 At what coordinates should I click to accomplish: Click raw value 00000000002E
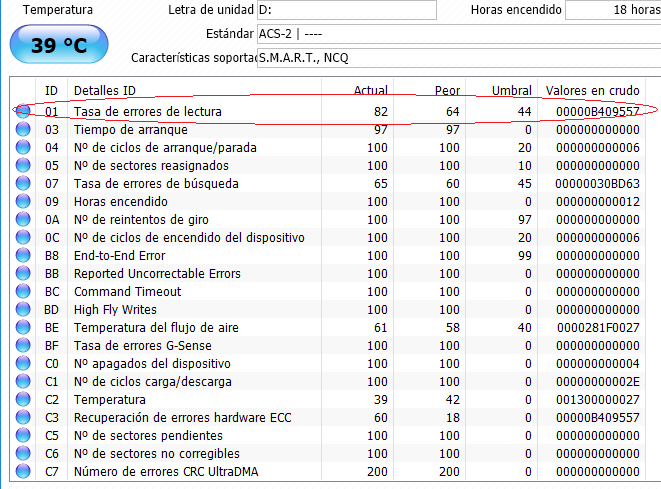pyautogui.click(x=598, y=382)
